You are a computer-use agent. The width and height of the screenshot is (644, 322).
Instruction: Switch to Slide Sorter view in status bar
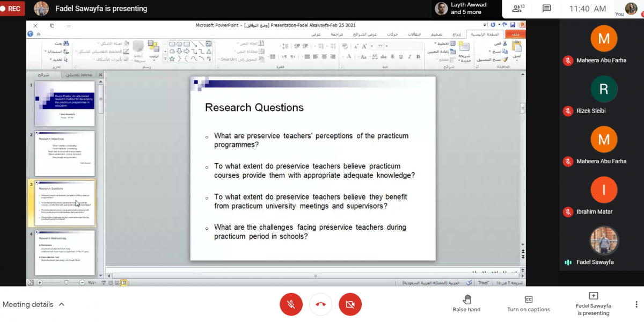[117, 283]
